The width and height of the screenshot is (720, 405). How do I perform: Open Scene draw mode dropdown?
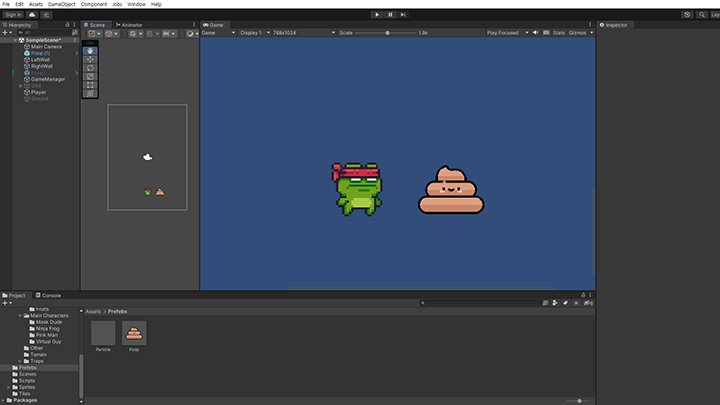[x=192, y=34]
